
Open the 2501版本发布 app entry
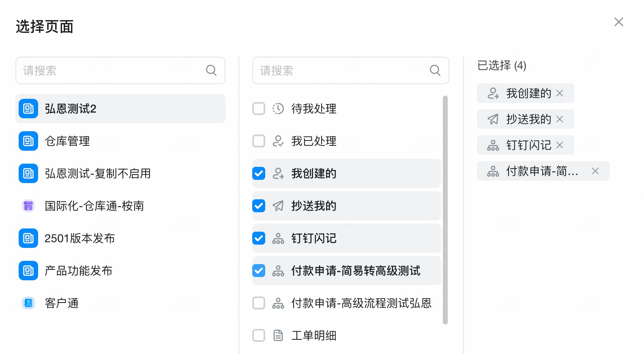coord(120,238)
